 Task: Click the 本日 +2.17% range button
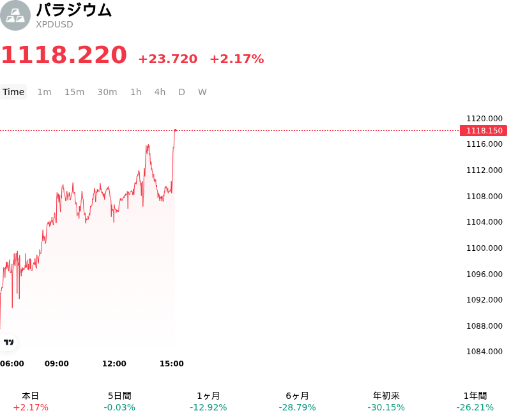pos(31,401)
